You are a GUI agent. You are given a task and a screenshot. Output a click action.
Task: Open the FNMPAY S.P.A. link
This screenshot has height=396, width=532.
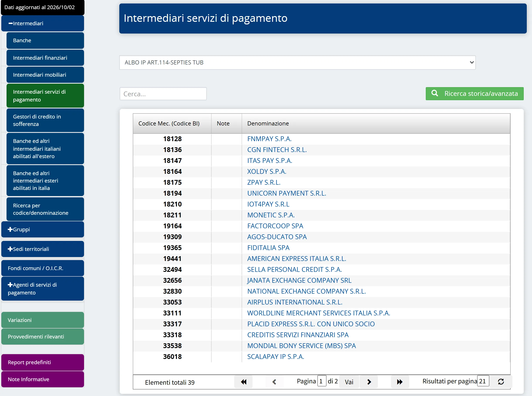coord(269,139)
